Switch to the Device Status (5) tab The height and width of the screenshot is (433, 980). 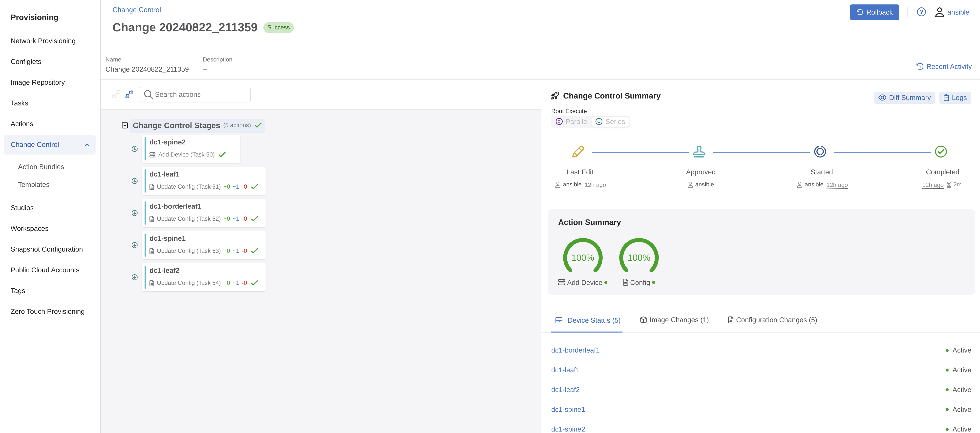(587, 320)
